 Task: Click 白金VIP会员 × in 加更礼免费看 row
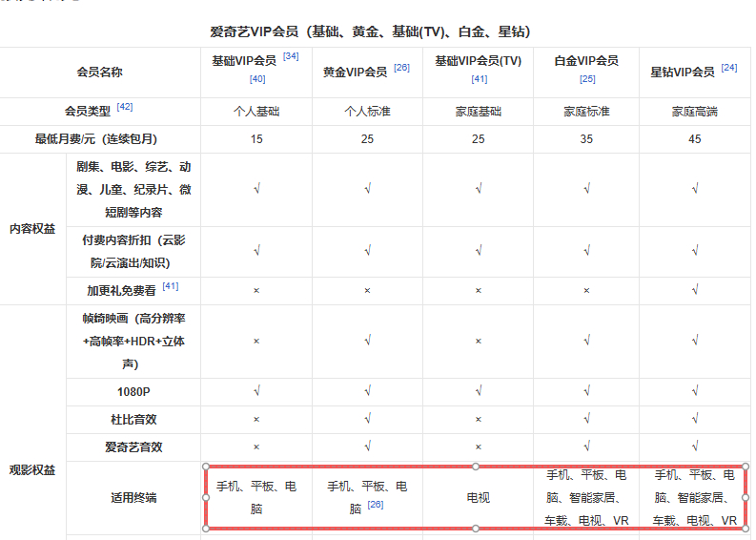586,290
